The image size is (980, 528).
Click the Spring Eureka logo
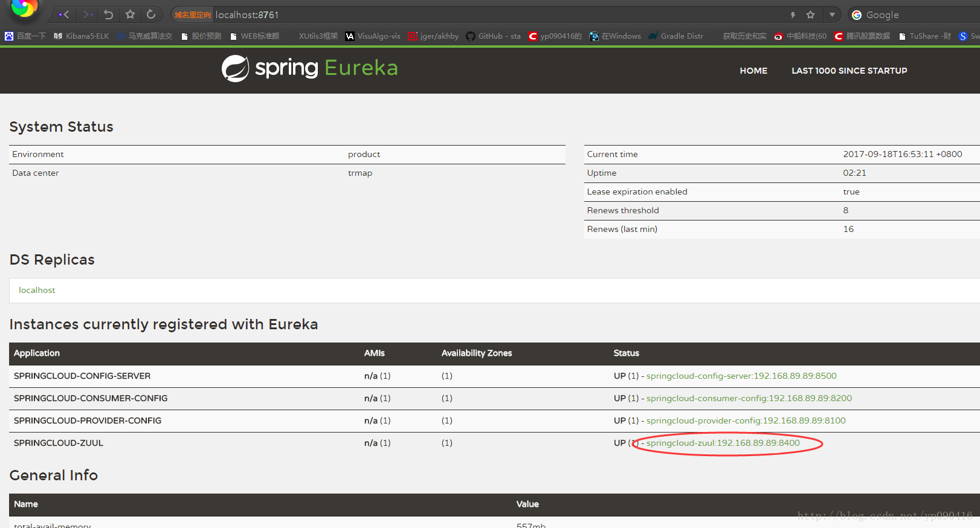(x=310, y=68)
